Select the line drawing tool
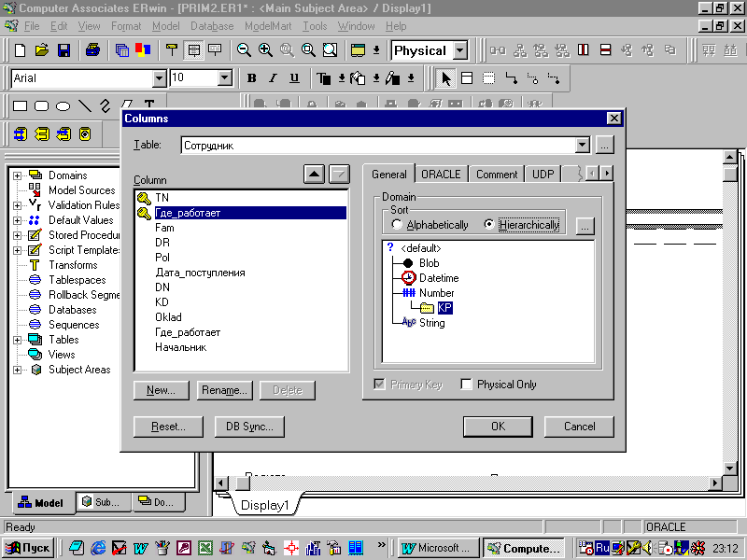 pyautogui.click(x=84, y=105)
